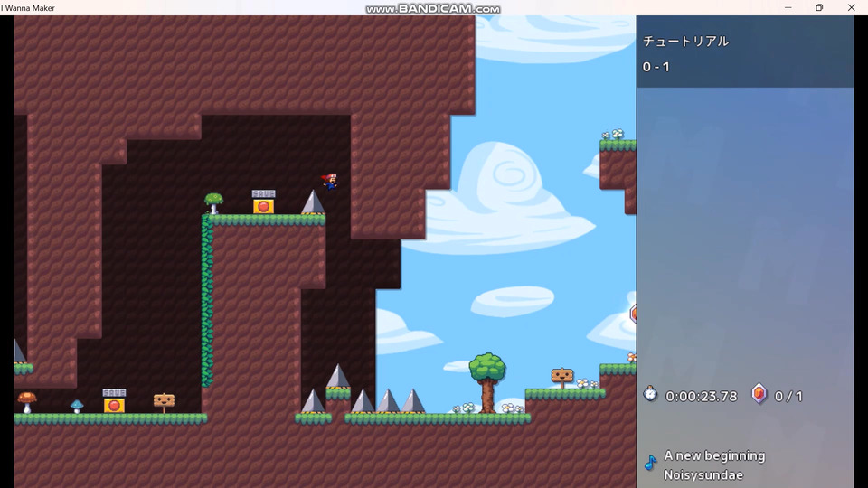Screen dimensions: 868x488
Task: Click the gem counter icon
Action: (x=759, y=394)
